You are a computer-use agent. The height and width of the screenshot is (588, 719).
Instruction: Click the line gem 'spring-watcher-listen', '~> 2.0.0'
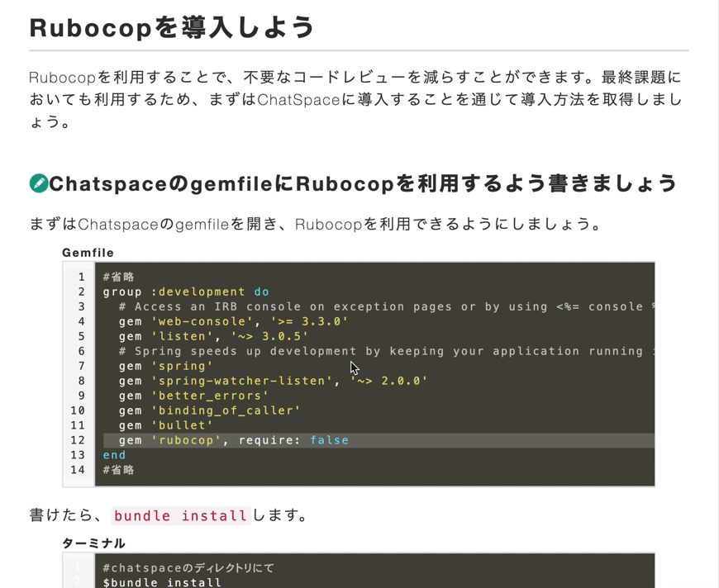point(273,381)
